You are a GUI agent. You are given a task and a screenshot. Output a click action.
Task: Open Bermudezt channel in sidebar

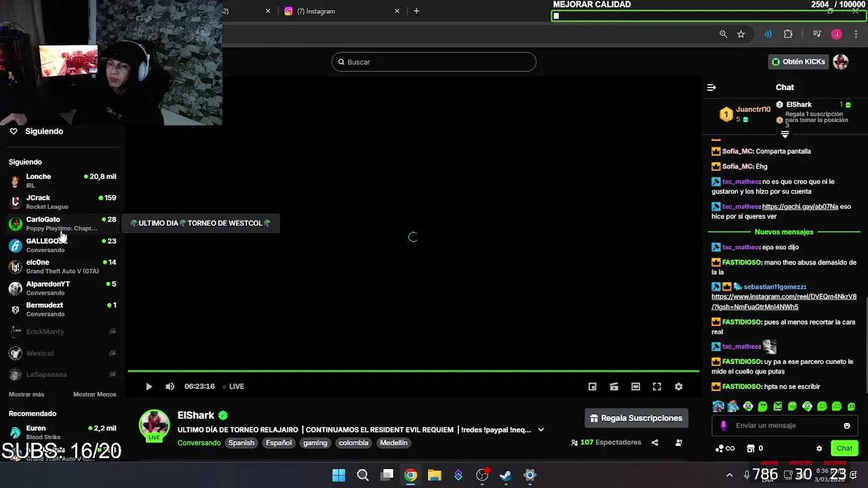point(62,309)
